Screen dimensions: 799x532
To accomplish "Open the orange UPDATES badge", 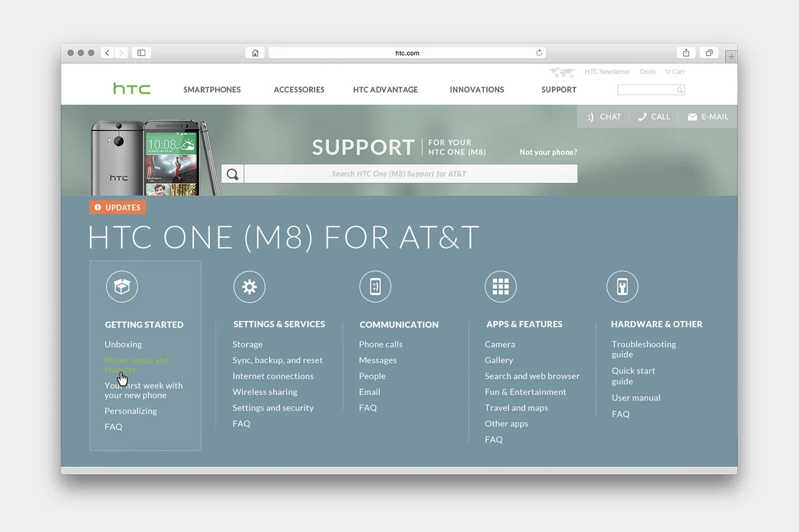I will click(117, 208).
